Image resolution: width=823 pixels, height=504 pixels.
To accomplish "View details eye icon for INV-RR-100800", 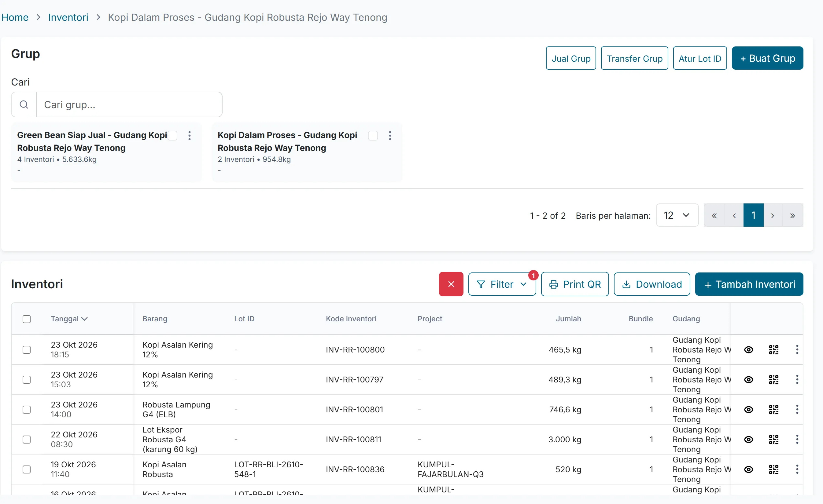I will pos(748,349).
